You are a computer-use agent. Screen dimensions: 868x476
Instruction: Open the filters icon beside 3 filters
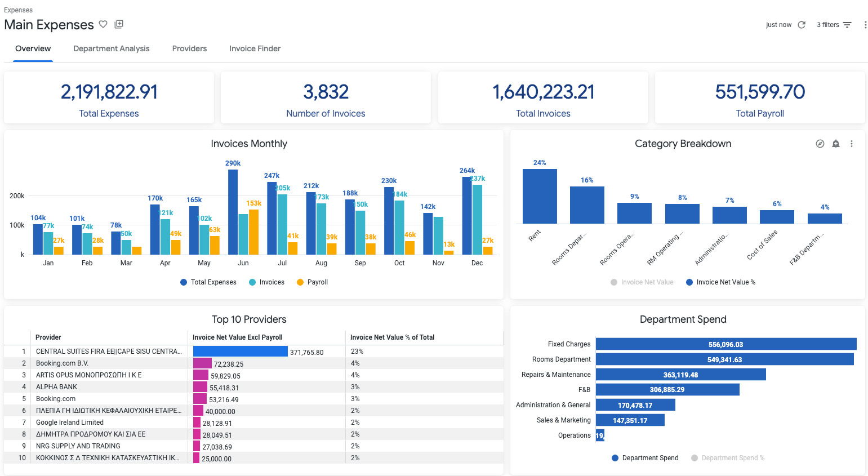tap(847, 25)
